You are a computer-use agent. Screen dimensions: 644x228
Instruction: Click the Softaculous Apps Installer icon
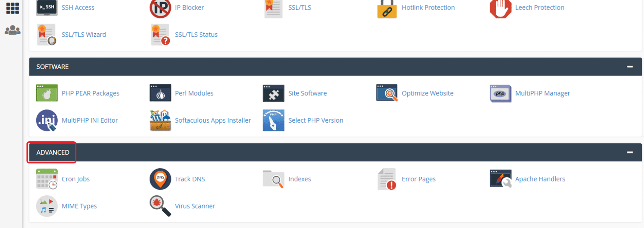[160, 120]
